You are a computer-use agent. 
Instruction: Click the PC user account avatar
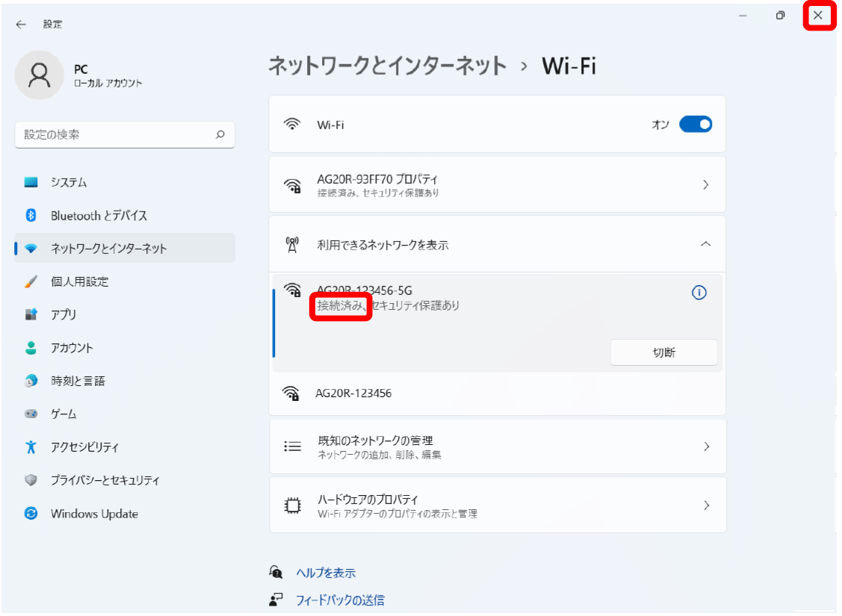[x=40, y=75]
